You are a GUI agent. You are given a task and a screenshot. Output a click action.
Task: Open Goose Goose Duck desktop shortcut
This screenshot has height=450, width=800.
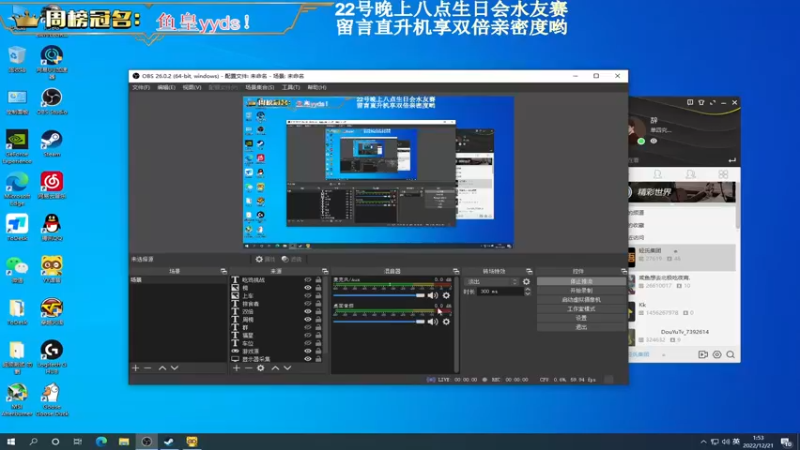[x=52, y=399]
